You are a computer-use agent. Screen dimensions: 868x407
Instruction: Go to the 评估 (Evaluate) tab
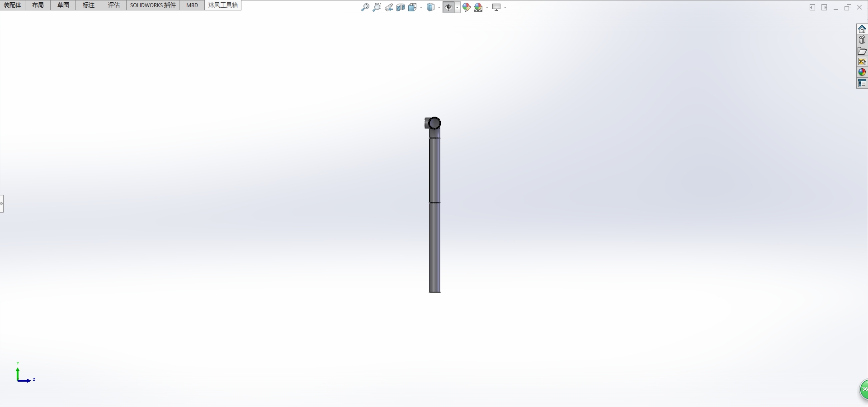[114, 5]
